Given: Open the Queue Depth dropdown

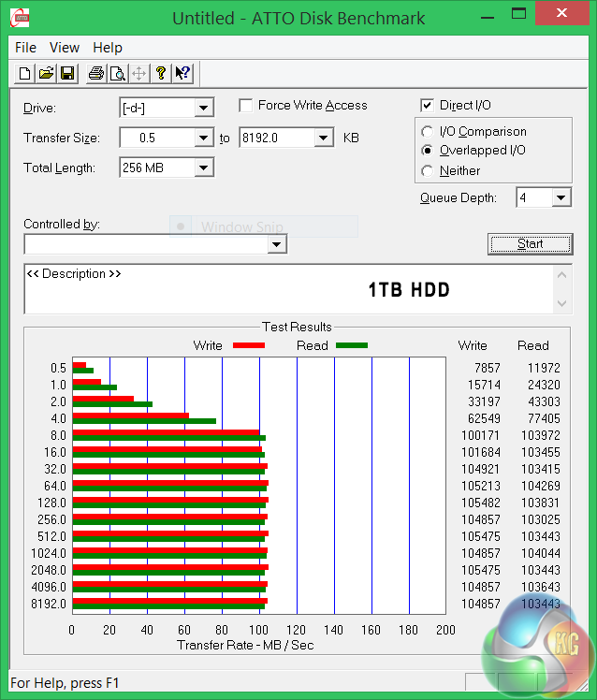Looking at the screenshot, I should click(x=561, y=197).
